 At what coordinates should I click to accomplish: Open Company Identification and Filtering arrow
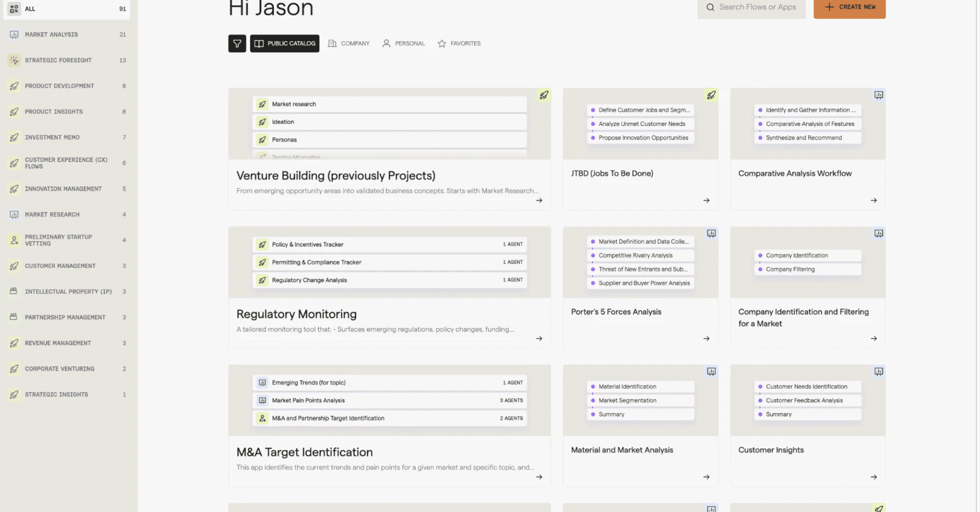tap(874, 339)
